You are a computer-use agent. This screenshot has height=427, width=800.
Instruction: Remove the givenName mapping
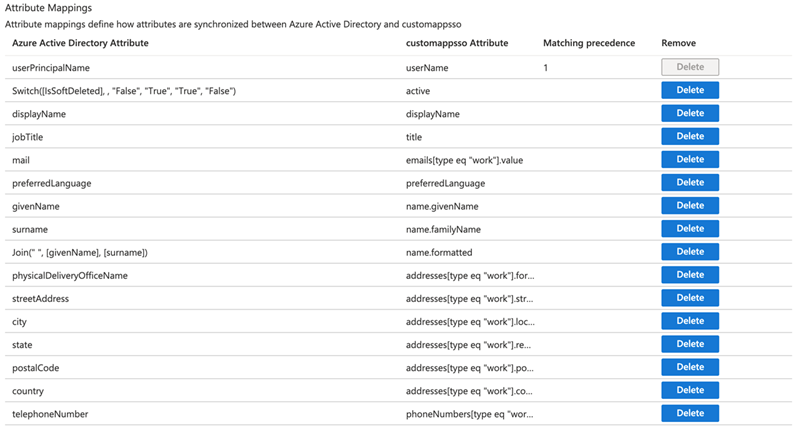[x=690, y=205]
